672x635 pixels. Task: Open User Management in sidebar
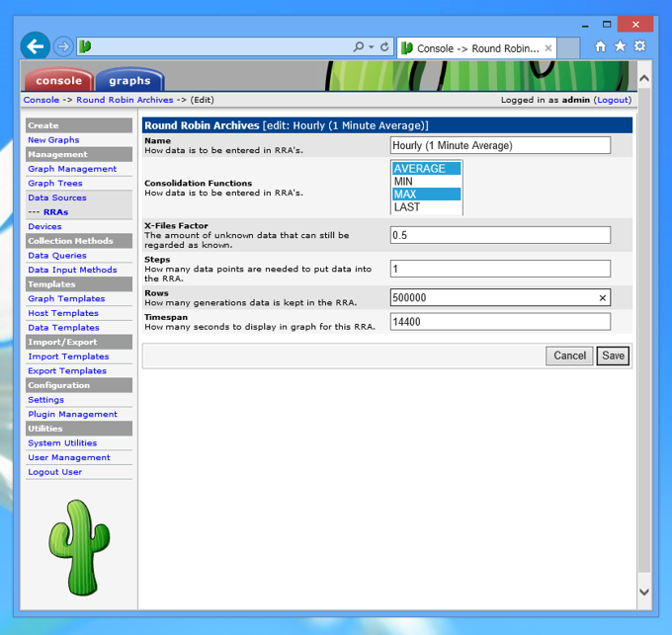69,457
